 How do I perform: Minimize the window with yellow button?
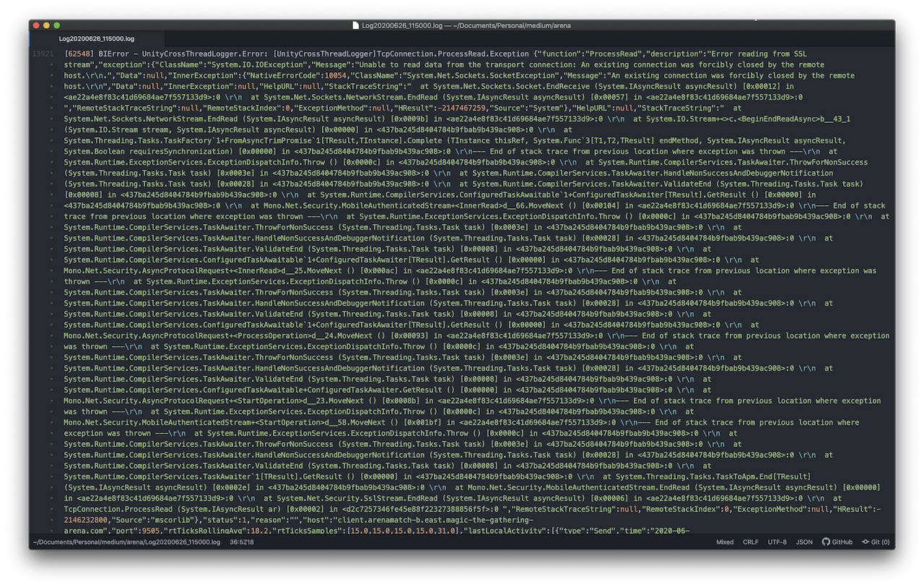point(46,25)
